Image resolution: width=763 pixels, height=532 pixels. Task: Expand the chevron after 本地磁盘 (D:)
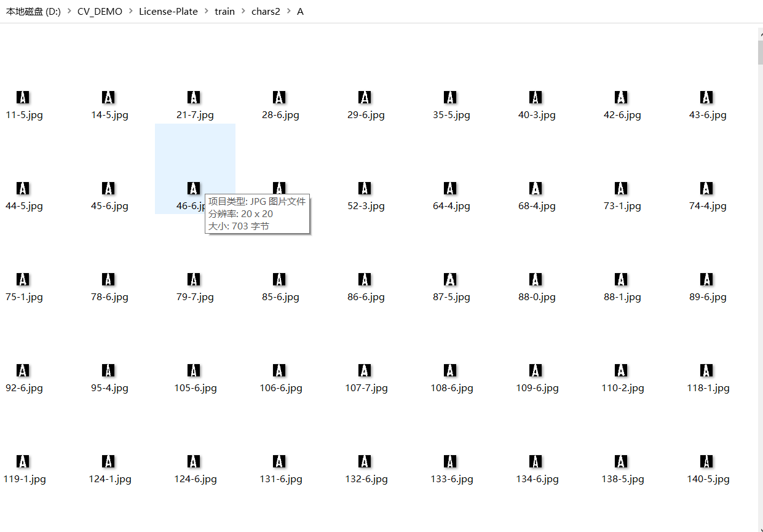click(x=69, y=12)
